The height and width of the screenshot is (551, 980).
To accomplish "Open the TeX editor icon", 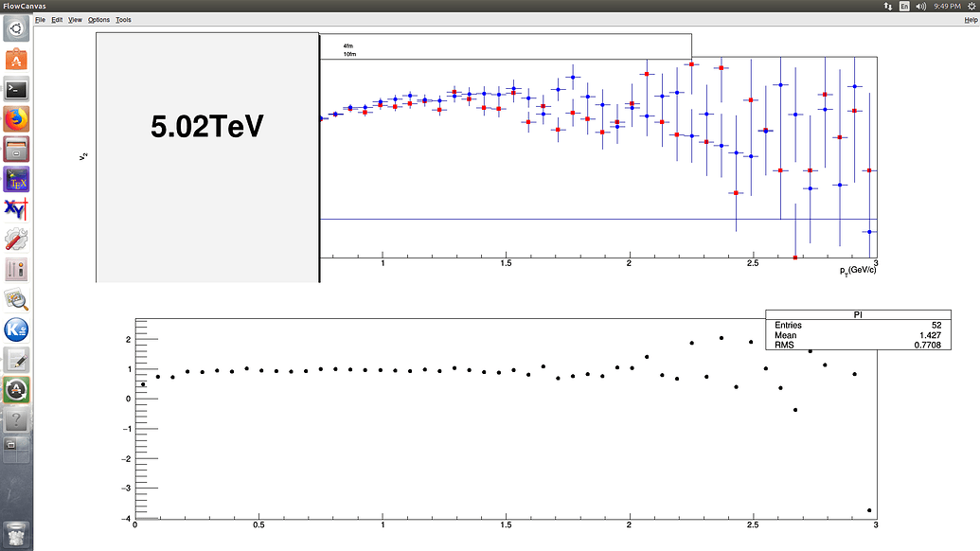I will click(x=15, y=179).
